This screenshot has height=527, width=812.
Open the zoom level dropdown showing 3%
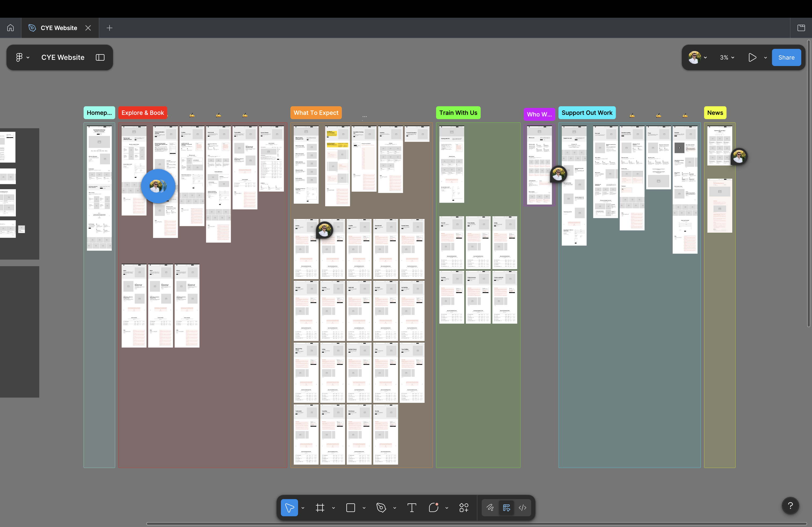(x=727, y=57)
